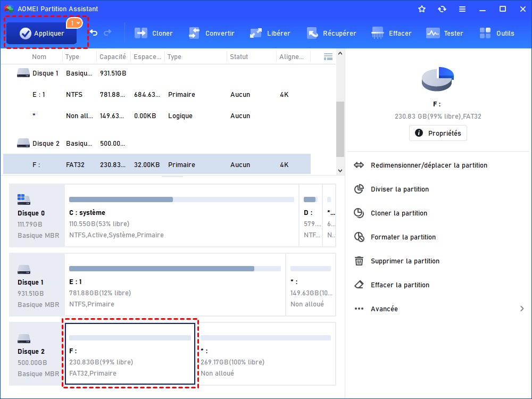Select the C: système partition block
This screenshot has width=532, height=399.
tap(181, 215)
